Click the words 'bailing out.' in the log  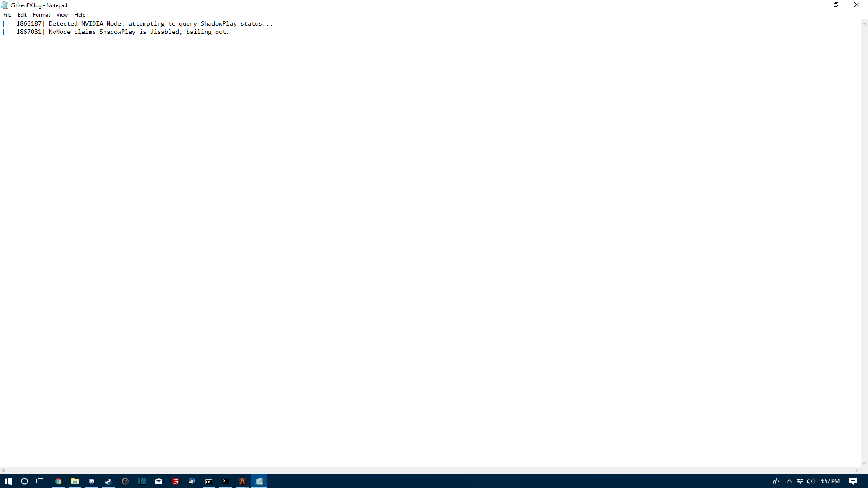coord(208,32)
